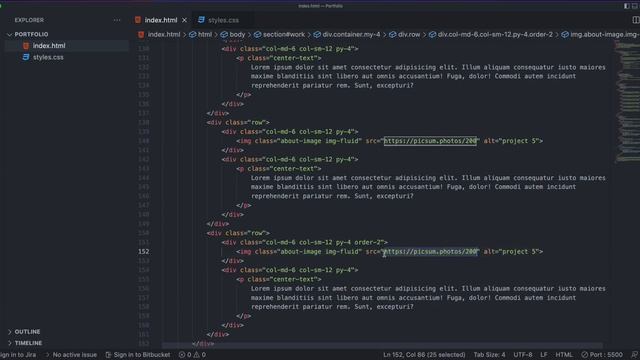Screen dimensions: 640x360
Task: Click the symbol icon before body breadcrumb
Action: point(224,35)
